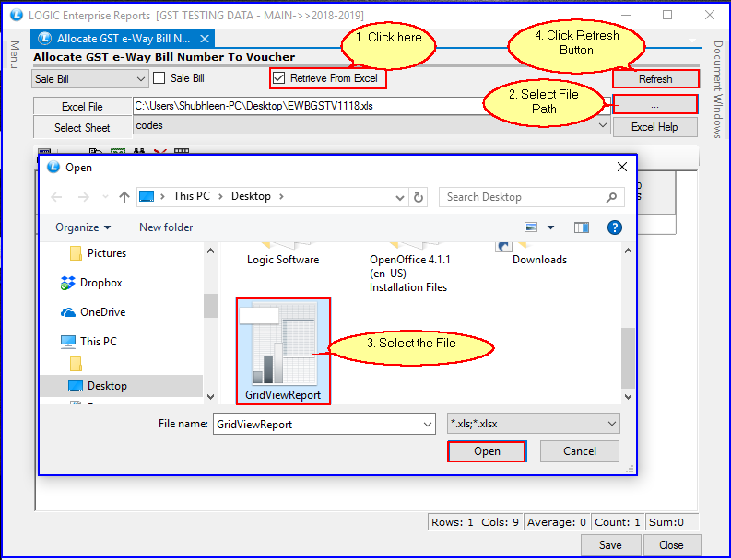
Task: Click the Excel Help button
Action: 654,127
